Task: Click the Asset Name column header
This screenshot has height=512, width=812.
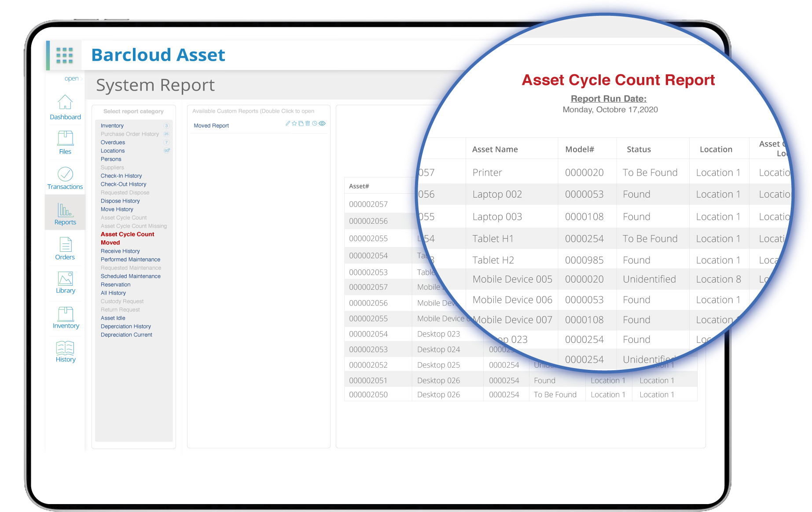Action: 495,150
